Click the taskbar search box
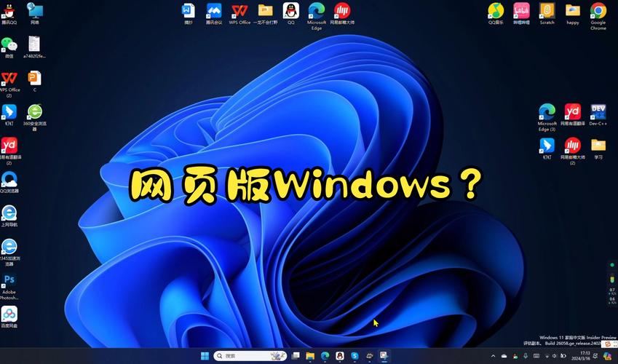Viewport: 618px width, 364px height. coord(250,356)
